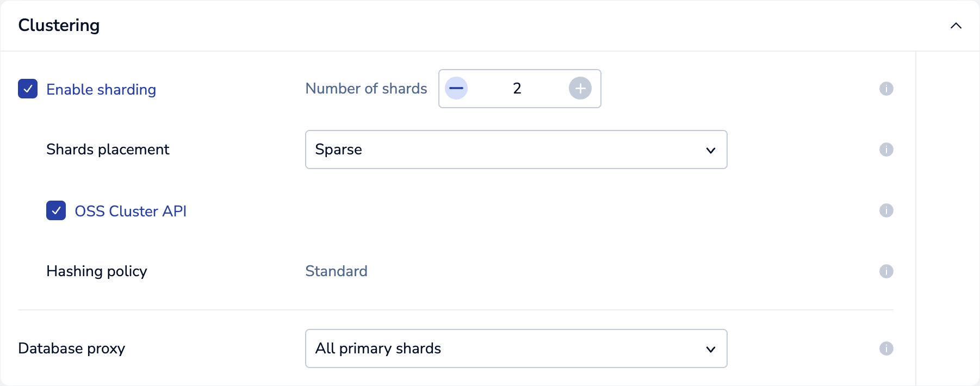Click the OSS Cluster API label

coord(131,211)
